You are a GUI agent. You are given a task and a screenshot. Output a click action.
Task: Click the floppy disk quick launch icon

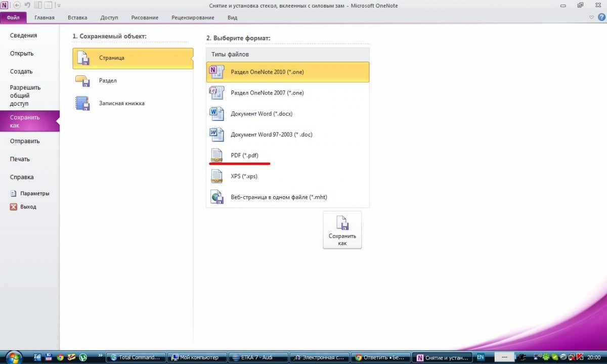tap(48, 357)
